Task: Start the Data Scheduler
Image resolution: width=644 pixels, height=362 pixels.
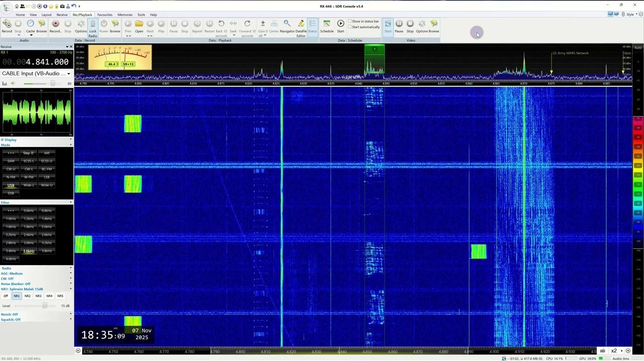Action: 341,26
